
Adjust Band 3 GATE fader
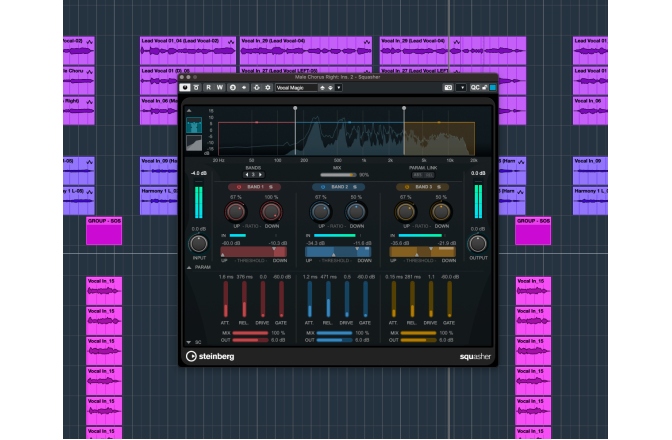click(449, 300)
